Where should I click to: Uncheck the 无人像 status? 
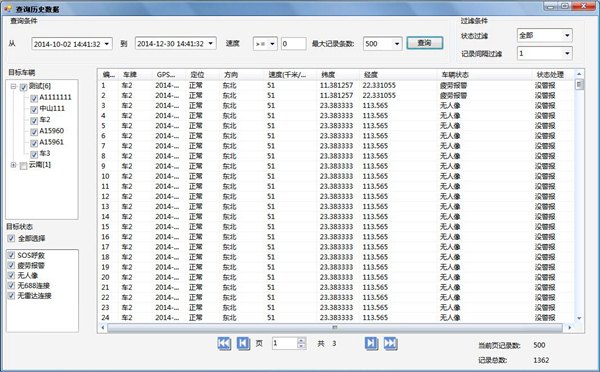(11, 275)
